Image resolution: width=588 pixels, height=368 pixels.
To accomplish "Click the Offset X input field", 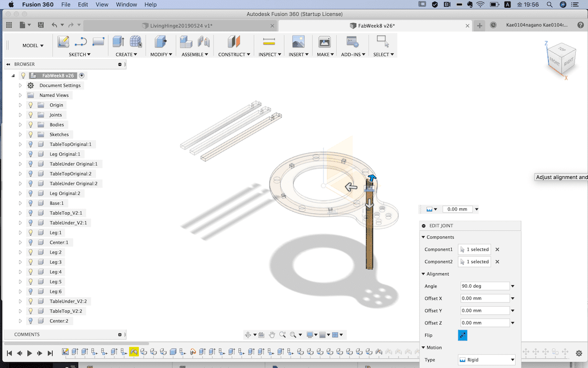I will [485, 298].
